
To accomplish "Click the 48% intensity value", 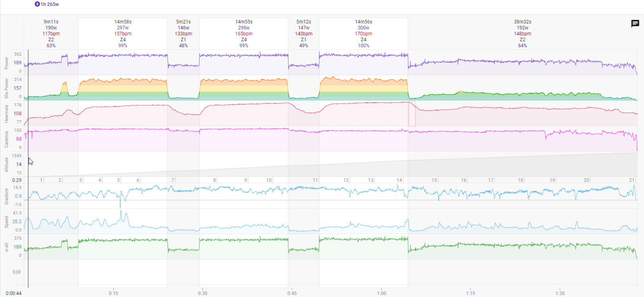I will click(183, 46).
